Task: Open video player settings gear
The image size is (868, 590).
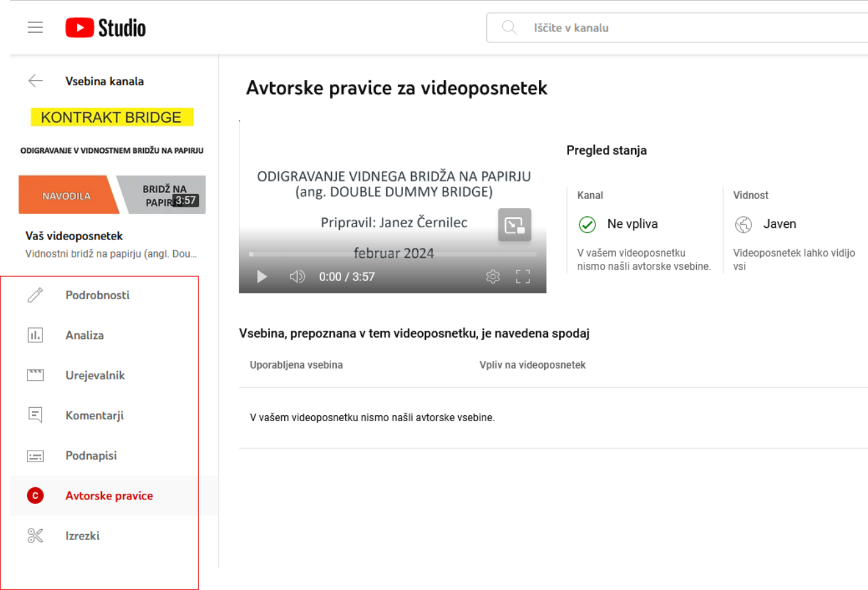Action: [493, 277]
